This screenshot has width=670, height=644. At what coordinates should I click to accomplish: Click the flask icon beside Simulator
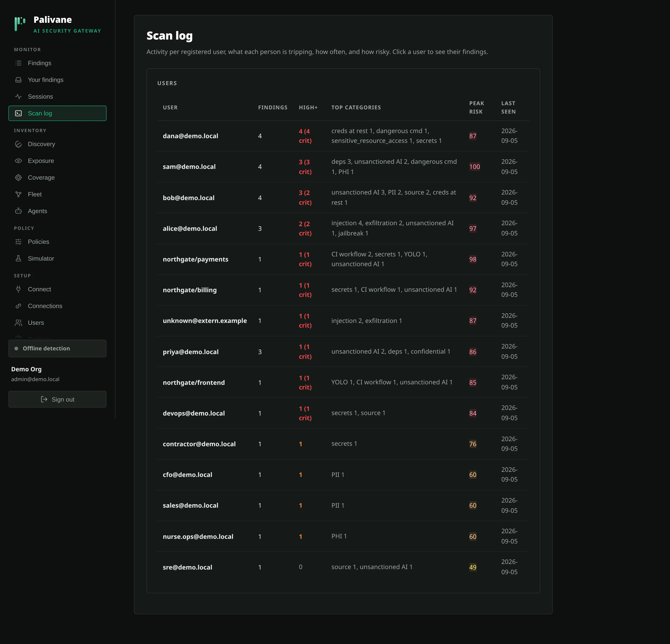(18, 259)
